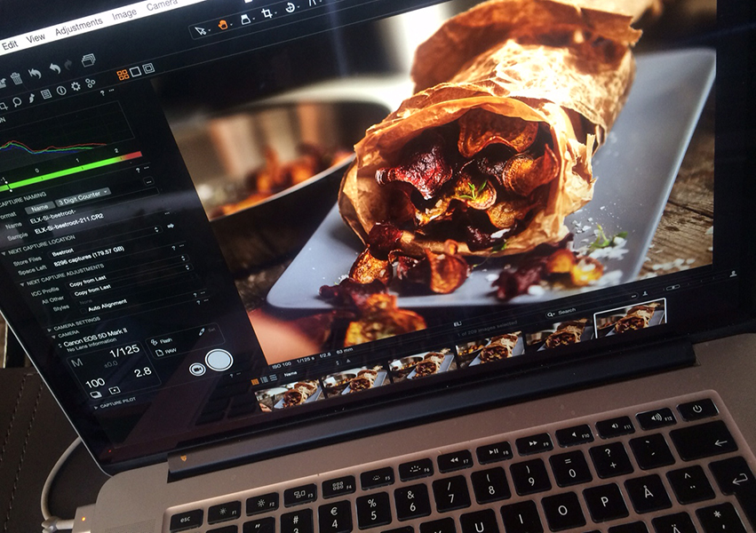Click the shutter speed 1/125 value
756x533 pixels.
click(124, 351)
